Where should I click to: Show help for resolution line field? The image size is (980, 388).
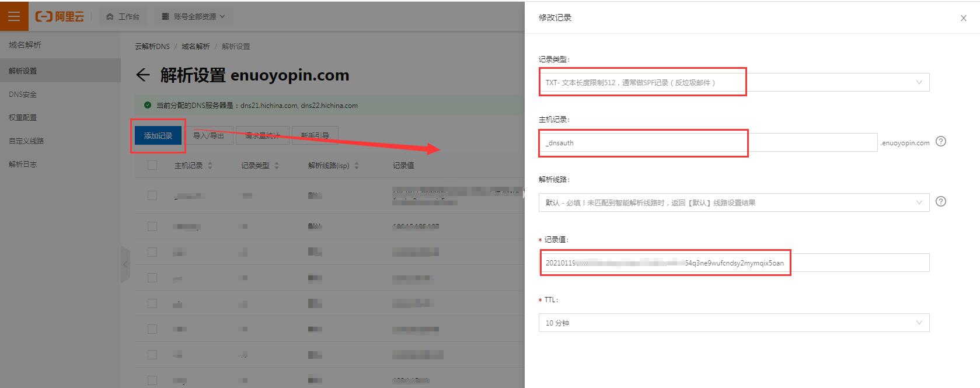(x=941, y=202)
